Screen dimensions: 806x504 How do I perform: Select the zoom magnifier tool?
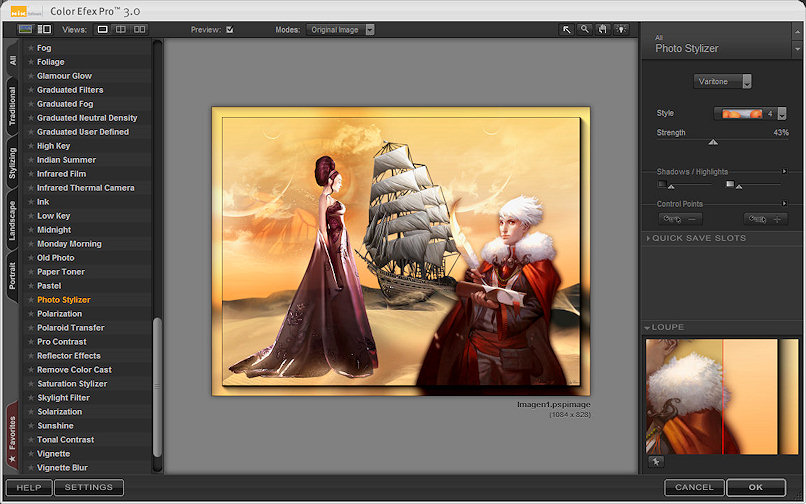(x=585, y=30)
